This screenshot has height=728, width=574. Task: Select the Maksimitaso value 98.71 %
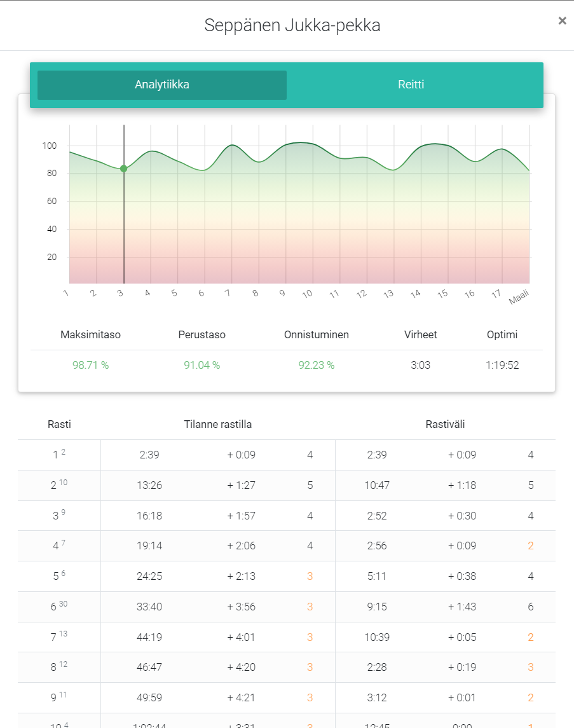(90, 365)
